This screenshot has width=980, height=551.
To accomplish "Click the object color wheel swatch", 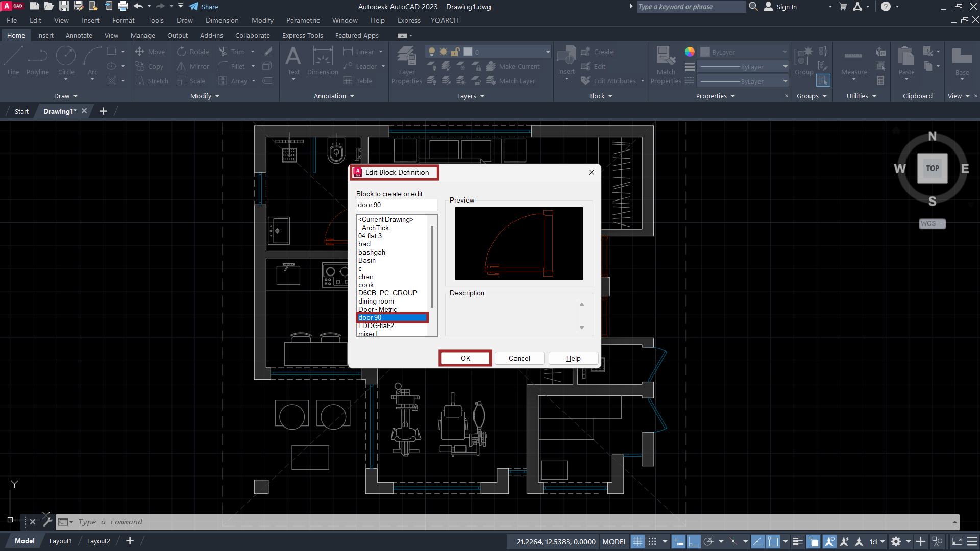I will pos(690,52).
